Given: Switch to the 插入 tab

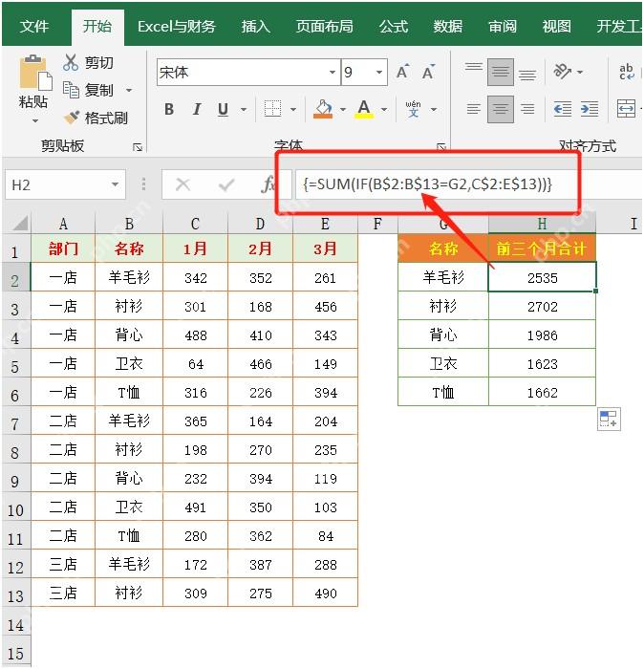Looking at the screenshot, I should [x=255, y=27].
